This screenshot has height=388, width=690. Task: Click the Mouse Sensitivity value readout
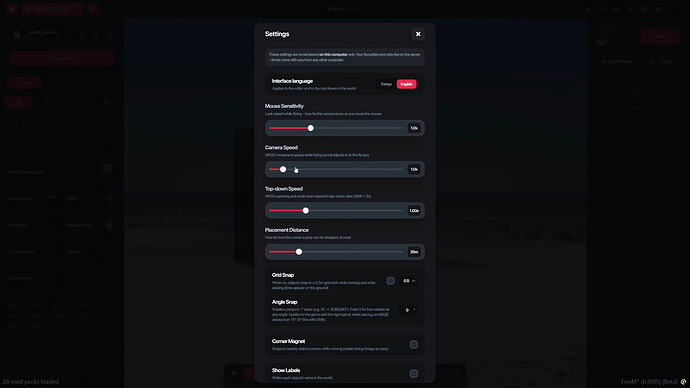click(414, 128)
